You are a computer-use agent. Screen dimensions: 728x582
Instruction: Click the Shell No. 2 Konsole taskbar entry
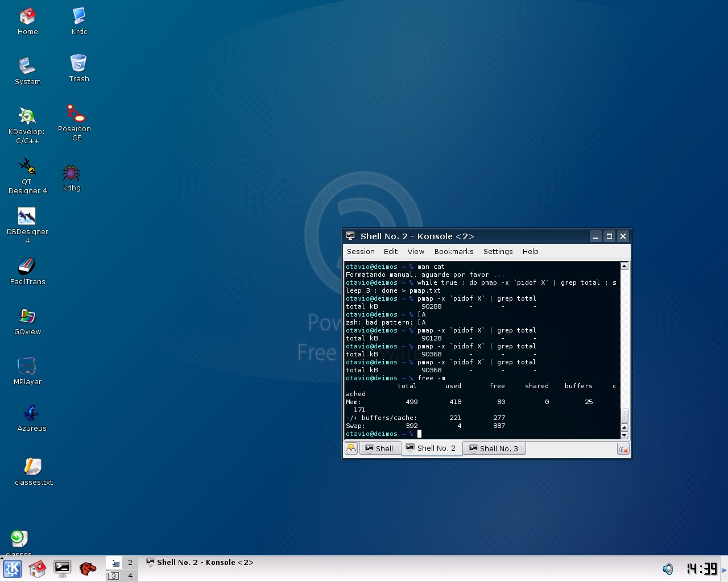[200, 562]
